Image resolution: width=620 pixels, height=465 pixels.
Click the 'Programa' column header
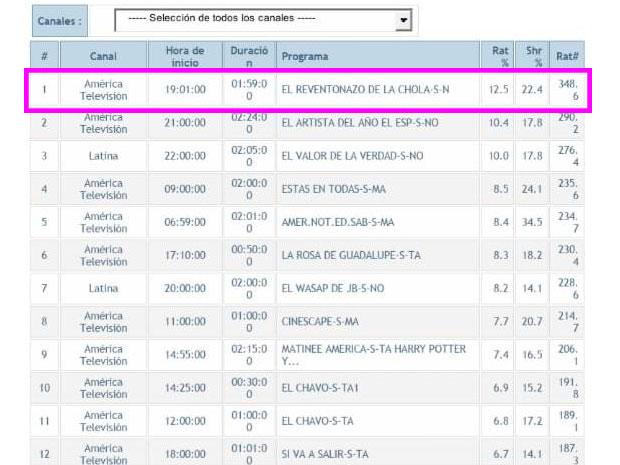coord(378,56)
